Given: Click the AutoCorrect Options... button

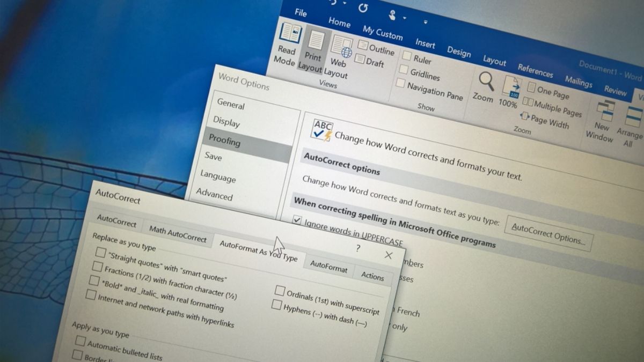Looking at the screenshot, I should (x=548, y=234).
